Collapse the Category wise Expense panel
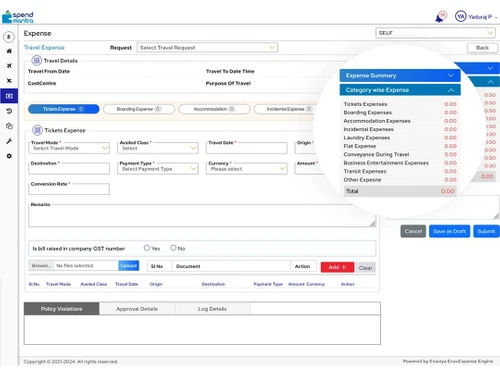 coord(400,90)
